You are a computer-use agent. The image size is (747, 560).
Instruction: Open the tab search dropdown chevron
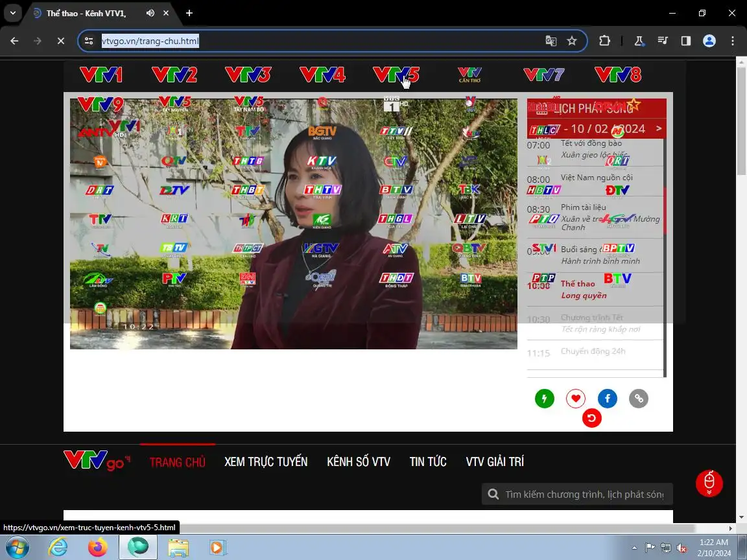click(x=13, y=13)
